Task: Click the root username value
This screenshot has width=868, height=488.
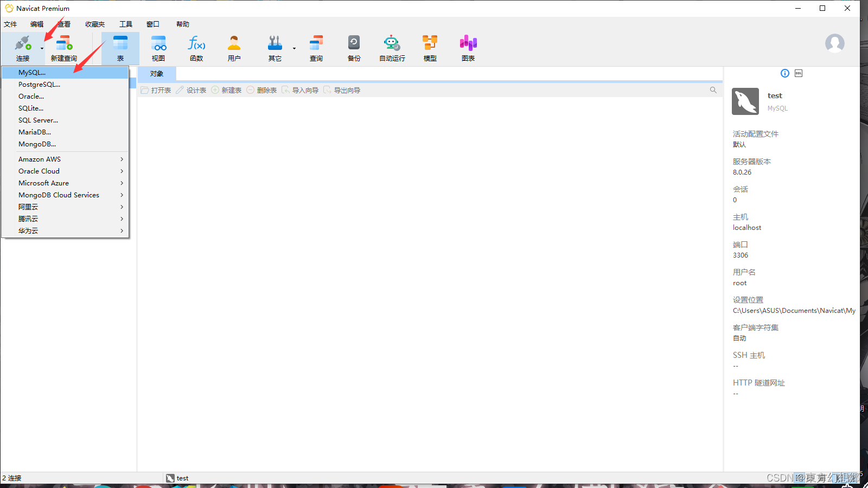Action: pos(739,283)
